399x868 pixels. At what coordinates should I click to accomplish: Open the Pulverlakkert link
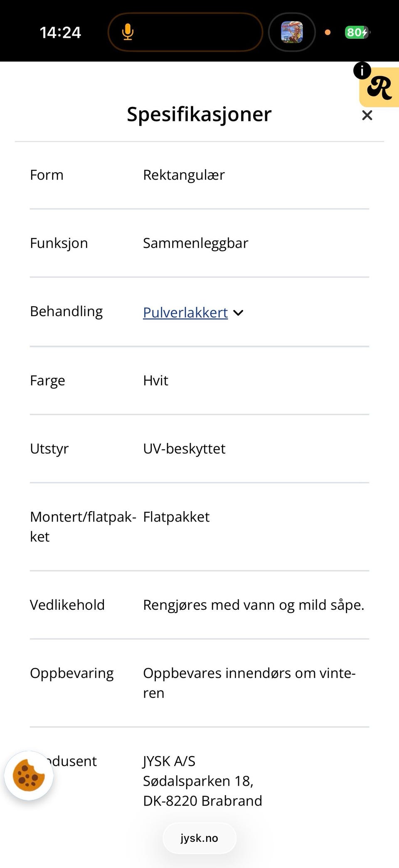pos(185,312)
